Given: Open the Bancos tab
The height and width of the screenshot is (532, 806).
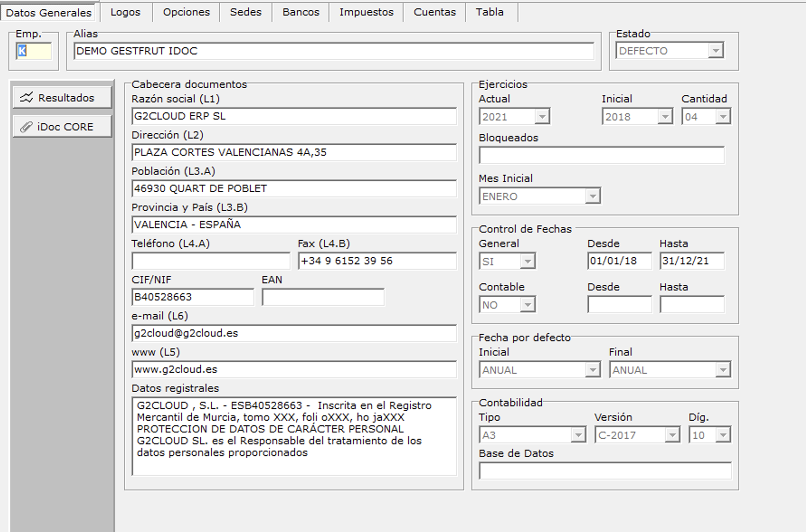Looking at the screenshot, I should pyautogui.click(x=301, y=12).
